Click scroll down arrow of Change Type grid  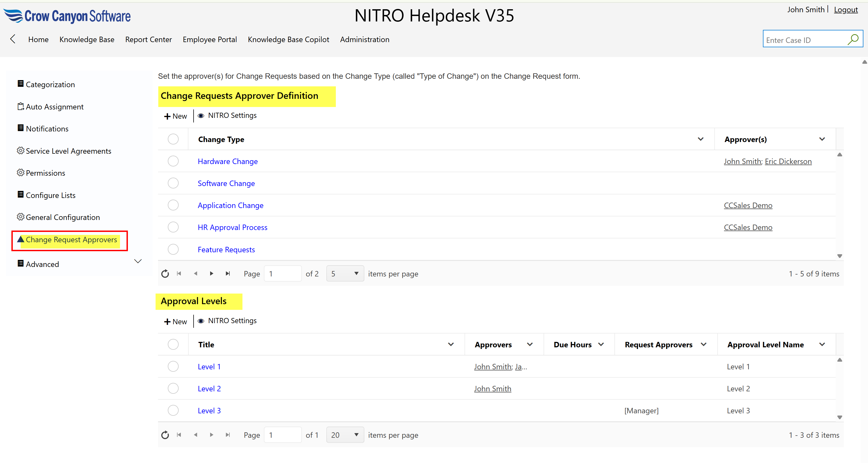click(x=840, y=256)
